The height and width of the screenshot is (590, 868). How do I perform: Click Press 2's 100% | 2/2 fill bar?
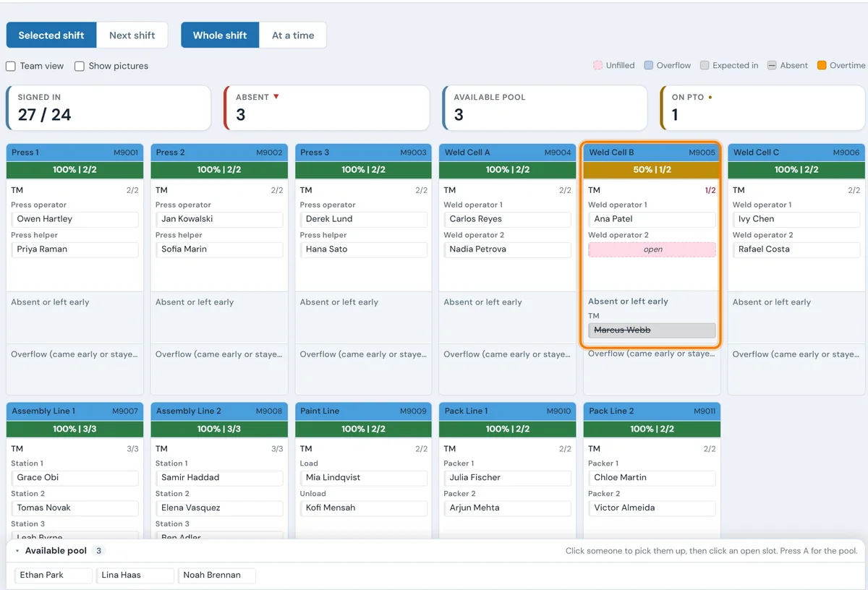[x=219, y=170]
